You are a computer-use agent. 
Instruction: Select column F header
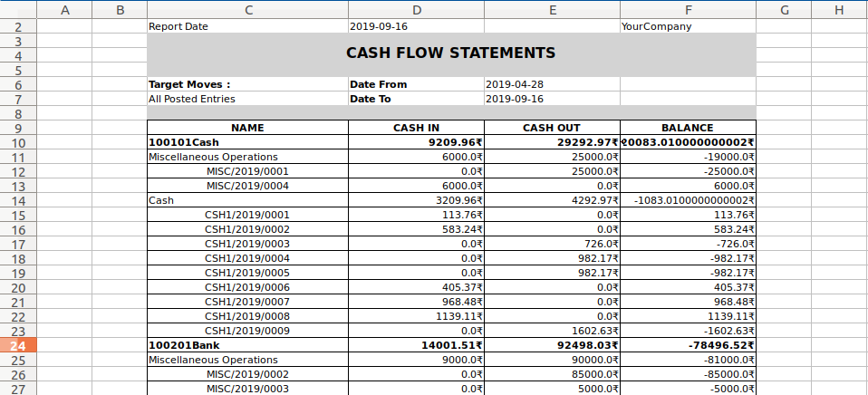coord(688,9)
